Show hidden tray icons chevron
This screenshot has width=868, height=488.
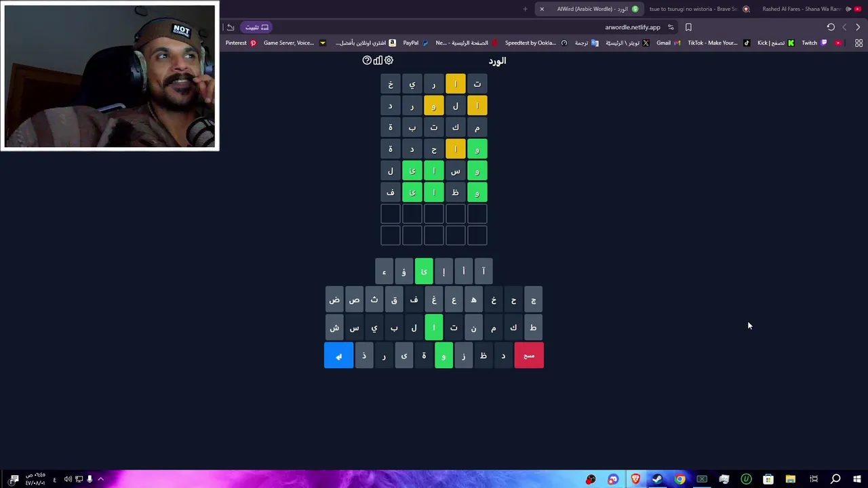pos(100,479)
